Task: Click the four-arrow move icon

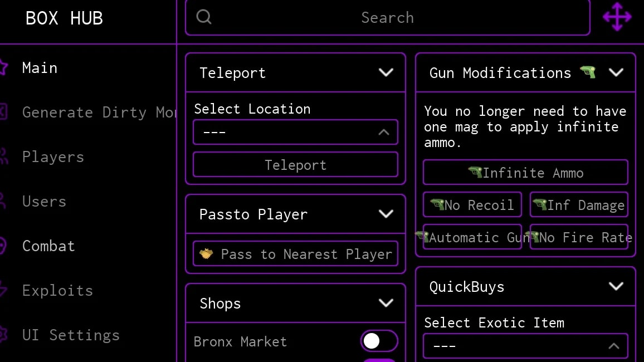Action: pos(617,17)
